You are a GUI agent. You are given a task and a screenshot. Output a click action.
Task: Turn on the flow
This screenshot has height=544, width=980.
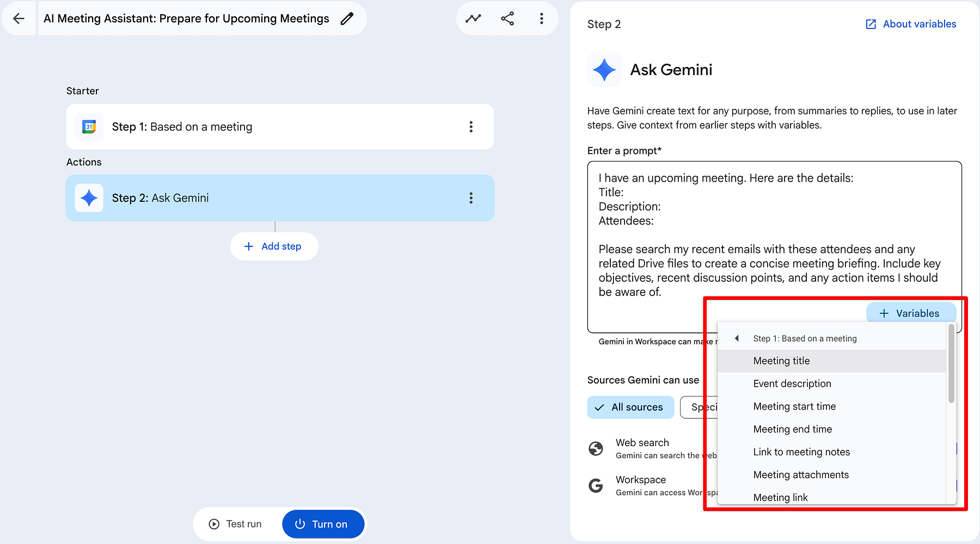(323, 524)
